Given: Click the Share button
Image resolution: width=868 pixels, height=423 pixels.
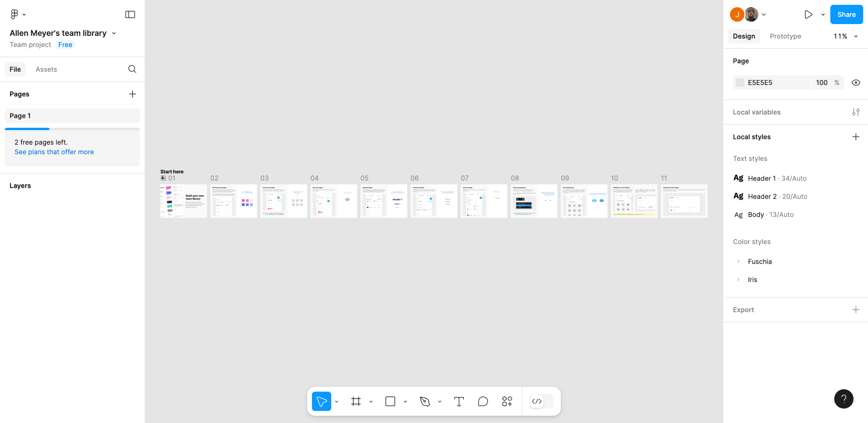Looking at the screenshot, I should [x=846, y=14].
